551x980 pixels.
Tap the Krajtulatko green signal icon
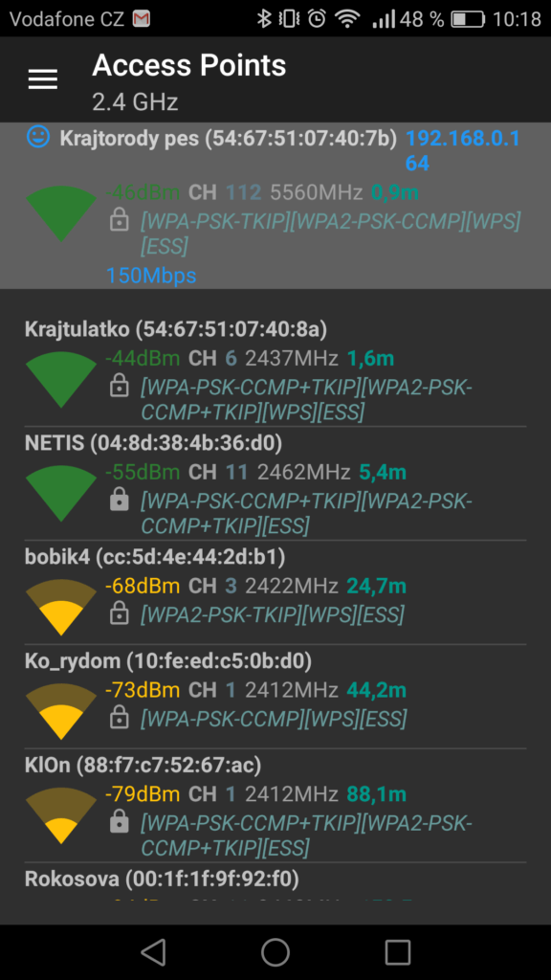[60, 379]
